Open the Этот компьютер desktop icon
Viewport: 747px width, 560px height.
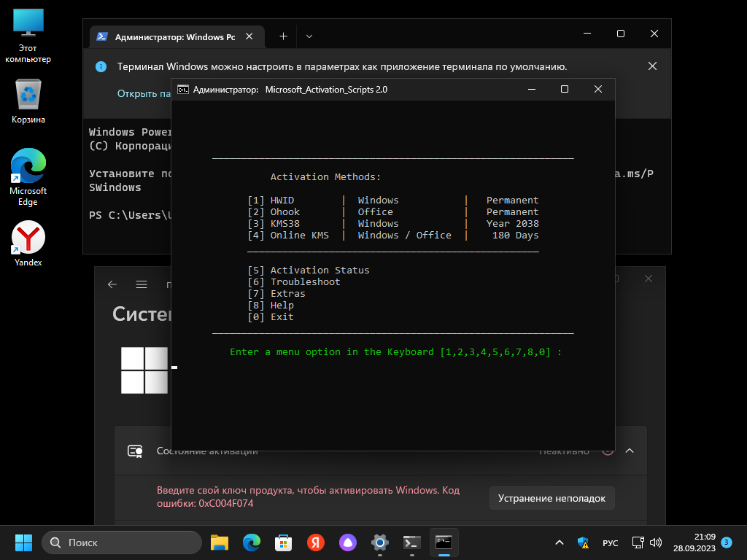[28, 36]
